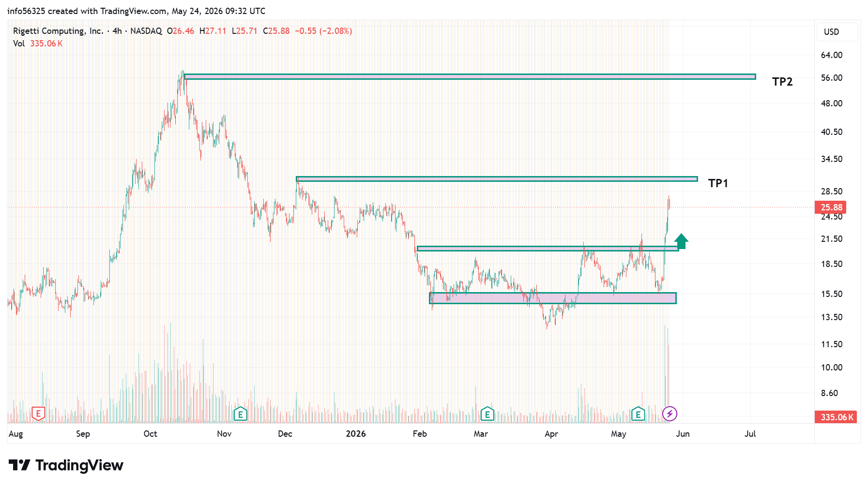Click the 8.60 price axis label

click(x=829, y=393)
